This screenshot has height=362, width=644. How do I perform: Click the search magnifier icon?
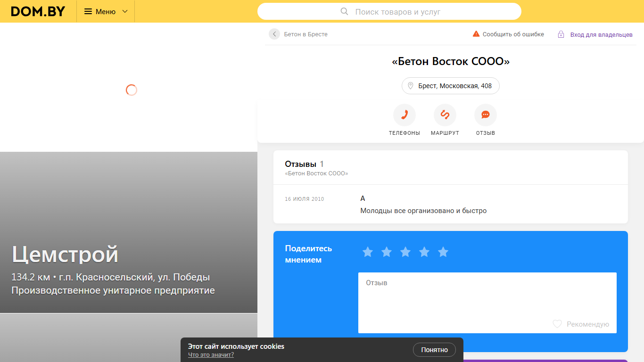[344, 11]
